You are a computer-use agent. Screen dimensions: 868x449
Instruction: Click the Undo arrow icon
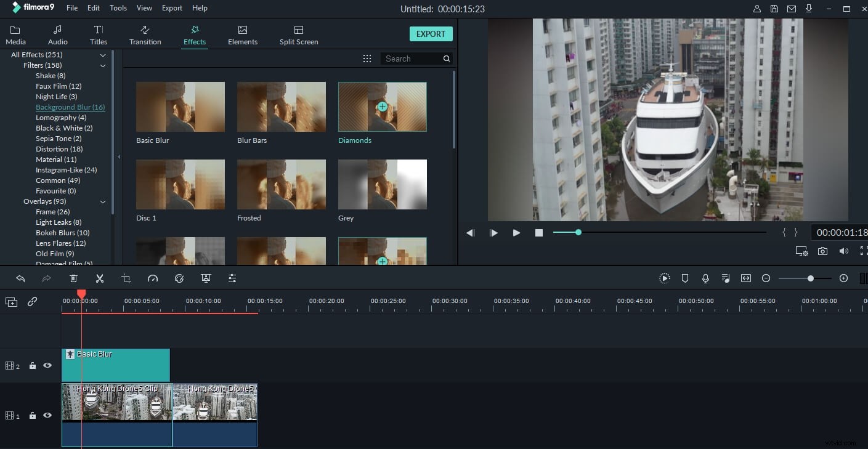[20, 278]
